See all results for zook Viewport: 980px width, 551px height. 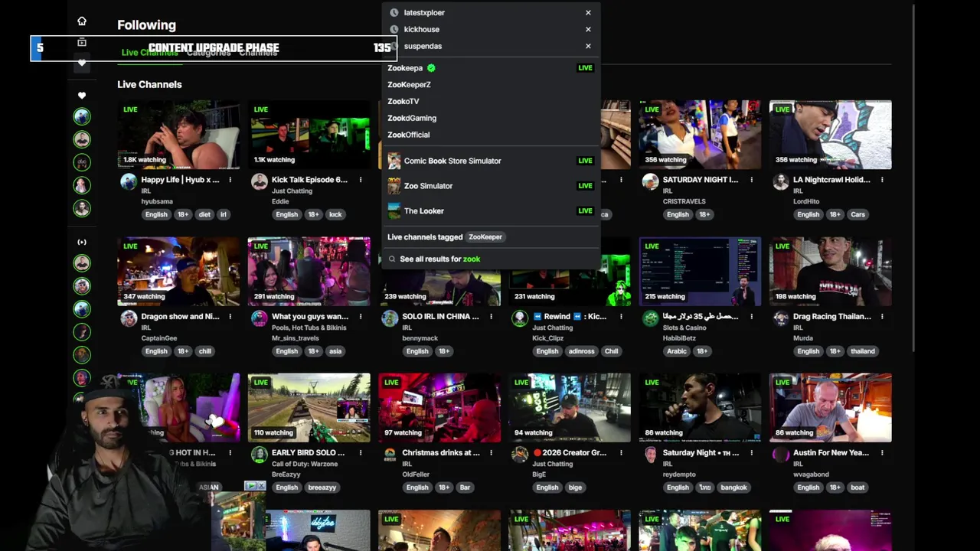point(491,259)
